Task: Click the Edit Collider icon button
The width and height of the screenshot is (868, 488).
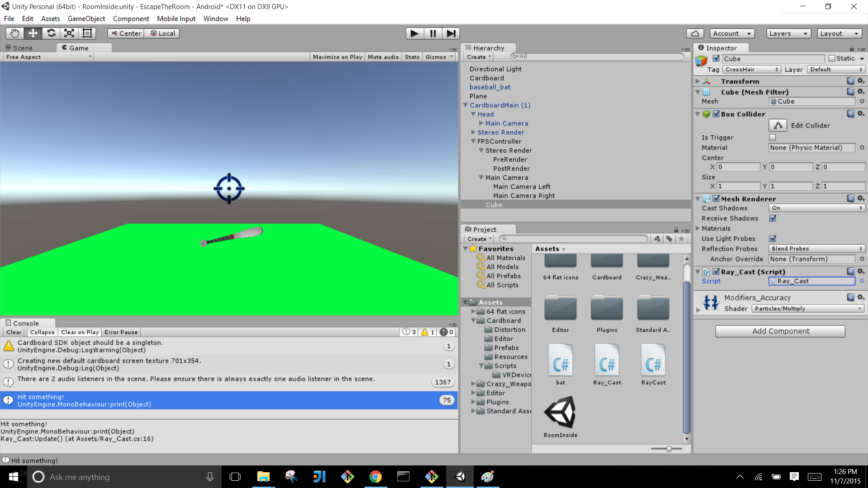Action: pos(778,125)
